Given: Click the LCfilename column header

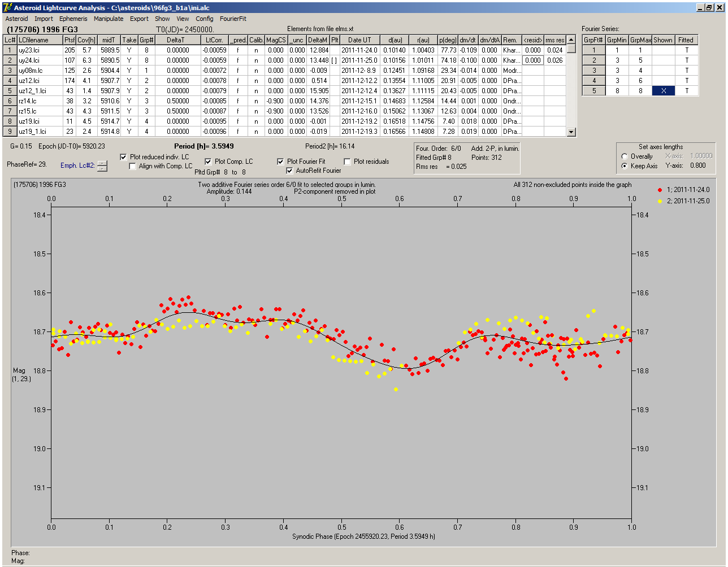Looking at the screenshot, I should click(40, 40).
